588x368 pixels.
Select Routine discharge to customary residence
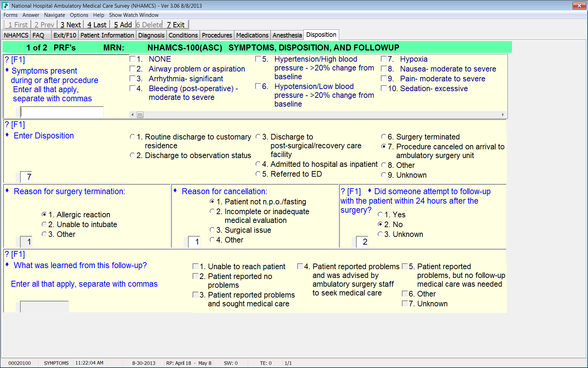tap(132, 137)
